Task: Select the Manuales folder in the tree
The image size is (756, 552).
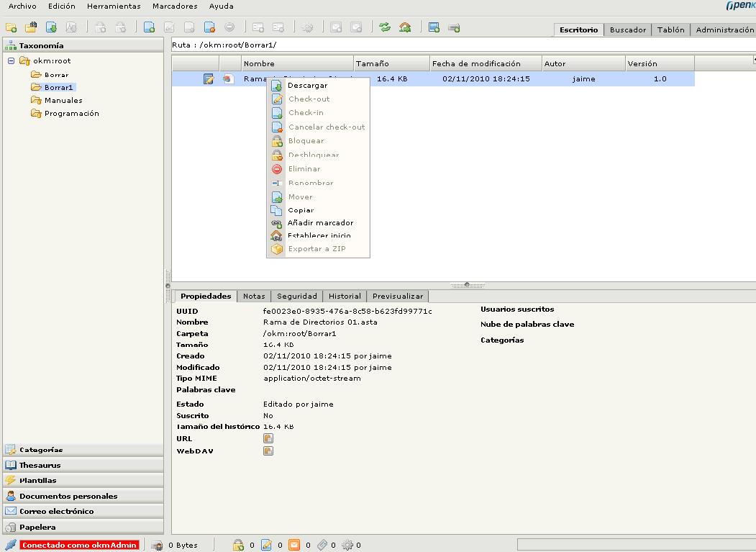Action: (x=63, y=100)
